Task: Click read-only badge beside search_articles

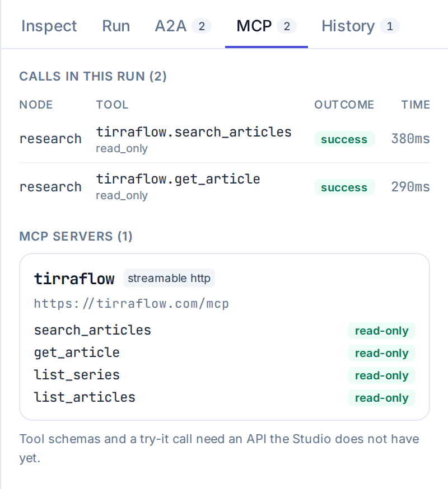Action: click(x=382, y=331)
